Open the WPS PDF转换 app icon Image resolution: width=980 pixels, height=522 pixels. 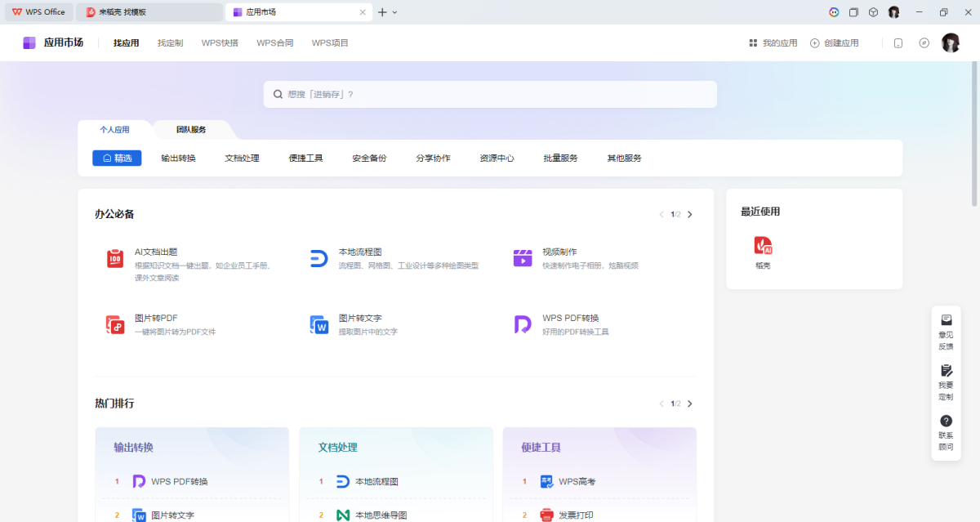[x=523, y=324]
